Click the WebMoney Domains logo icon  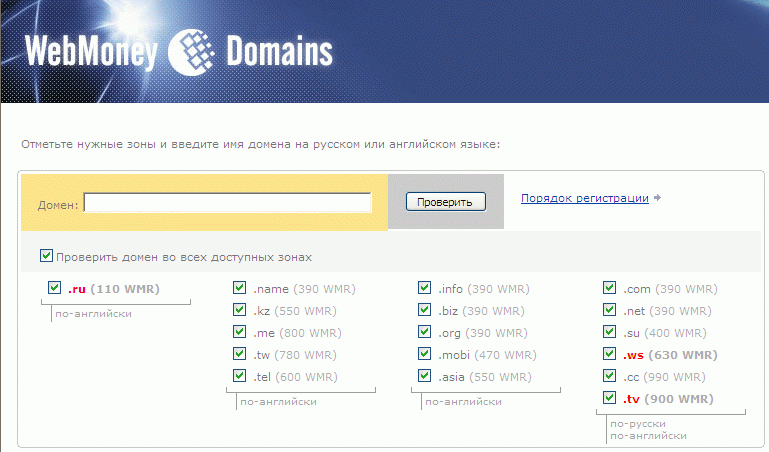tap(192, 52)
